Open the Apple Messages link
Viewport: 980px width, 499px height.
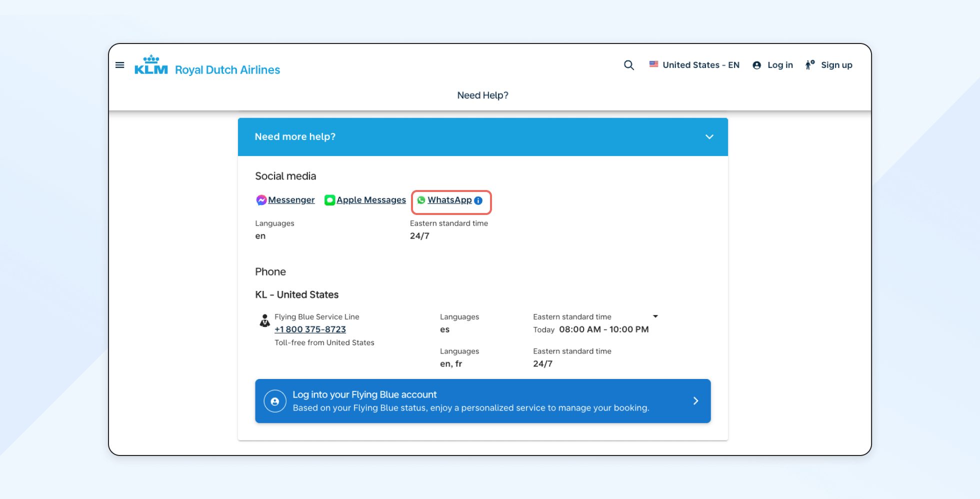pos(371,200)
